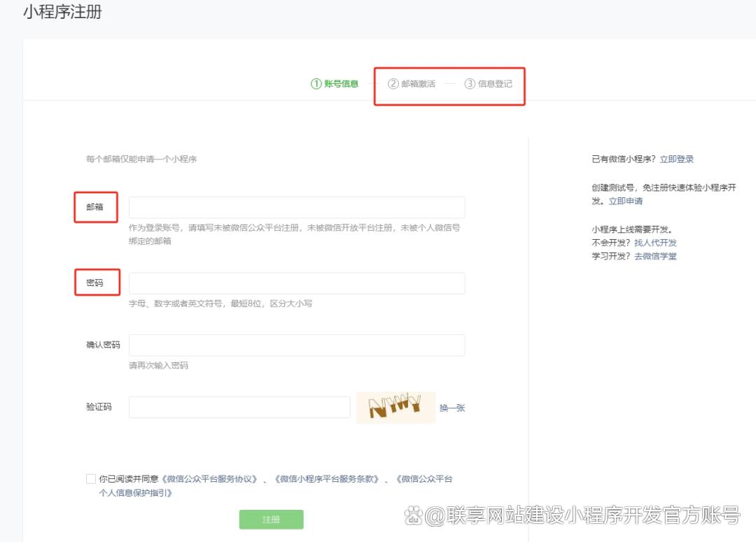Focus the 密码 password input field
The width and height of the screenshot is (756, 542).
tap(297, 283)
